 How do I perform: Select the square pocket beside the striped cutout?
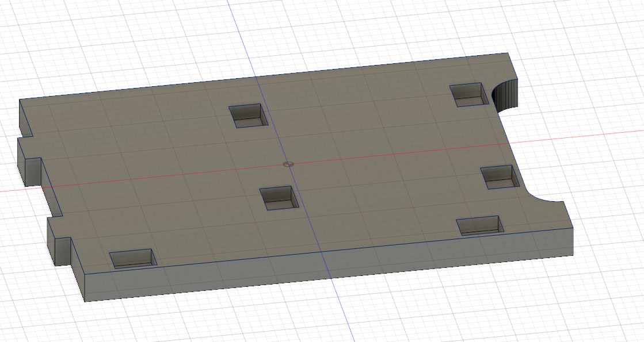(x=470, y=95)
